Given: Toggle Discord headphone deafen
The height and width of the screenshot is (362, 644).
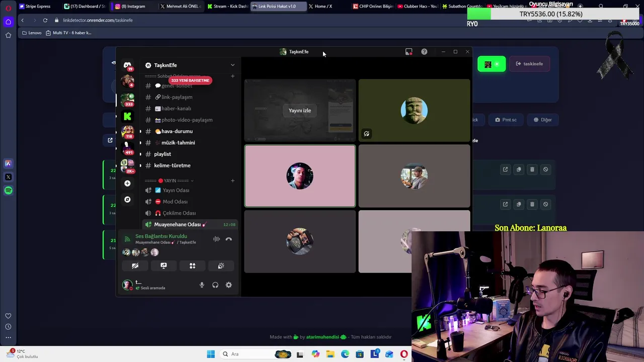Looking at the screenshot, I should coord(215,285).
